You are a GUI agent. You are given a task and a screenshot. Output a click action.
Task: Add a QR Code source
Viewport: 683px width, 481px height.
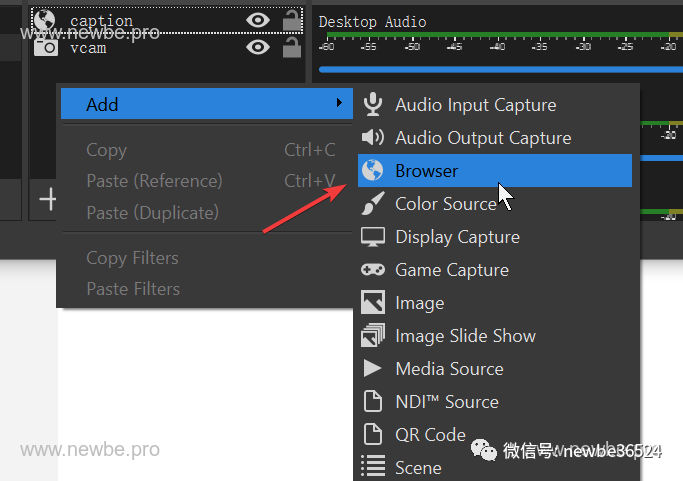coord(495,434)
